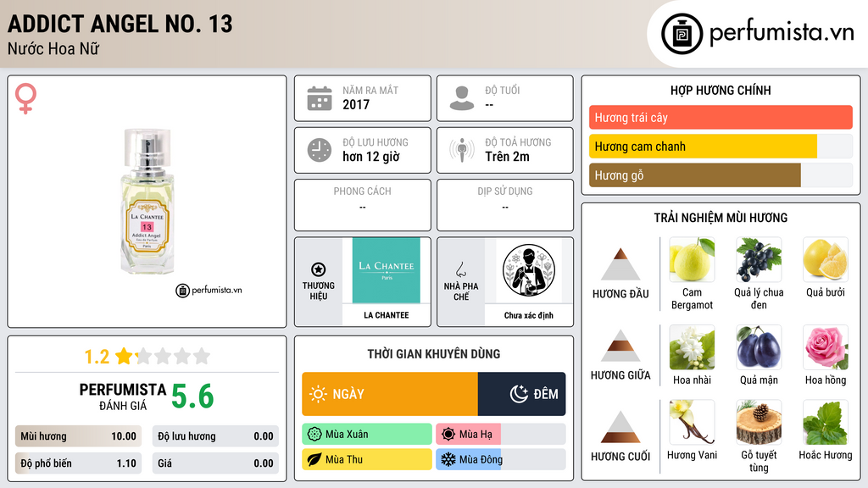Image resolution: width=868 pixels, height=488 pixels.
Task: Click the orange Ngày time bar
Action: (x=390, y=394)
